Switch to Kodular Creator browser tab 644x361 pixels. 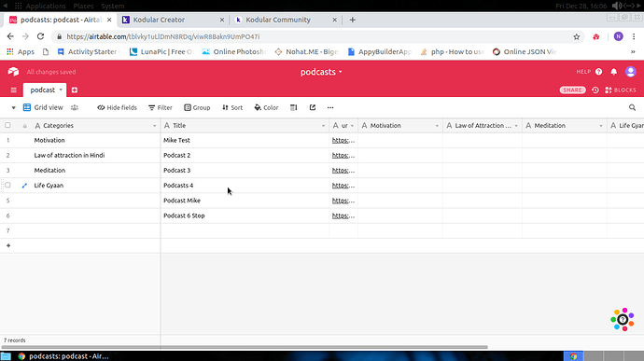173,20
